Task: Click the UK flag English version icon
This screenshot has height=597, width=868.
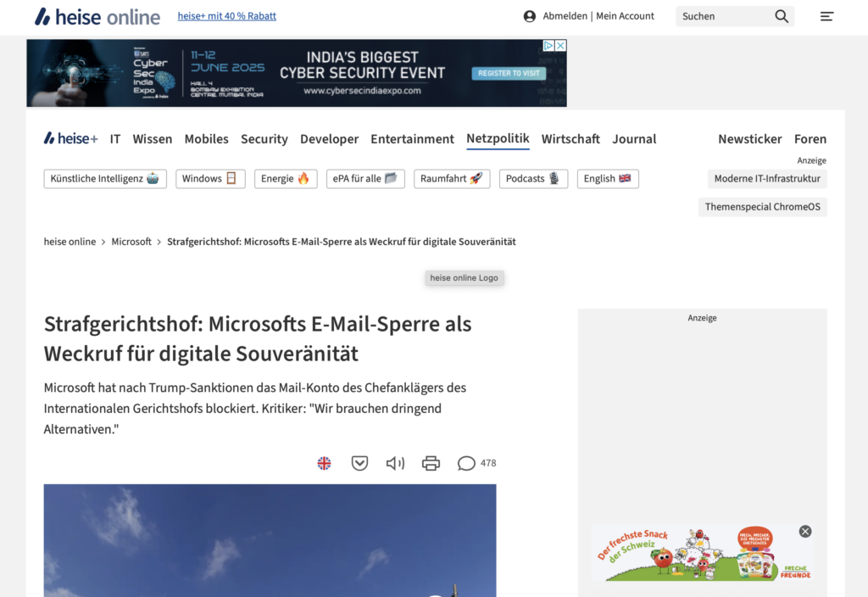Action: [325, 463]
